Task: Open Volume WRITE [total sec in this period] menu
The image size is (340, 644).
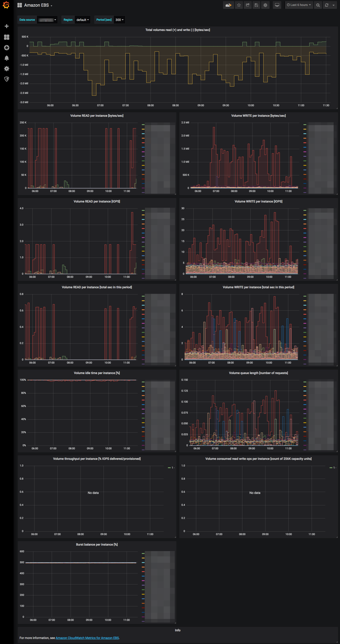Action: [259, 287]
